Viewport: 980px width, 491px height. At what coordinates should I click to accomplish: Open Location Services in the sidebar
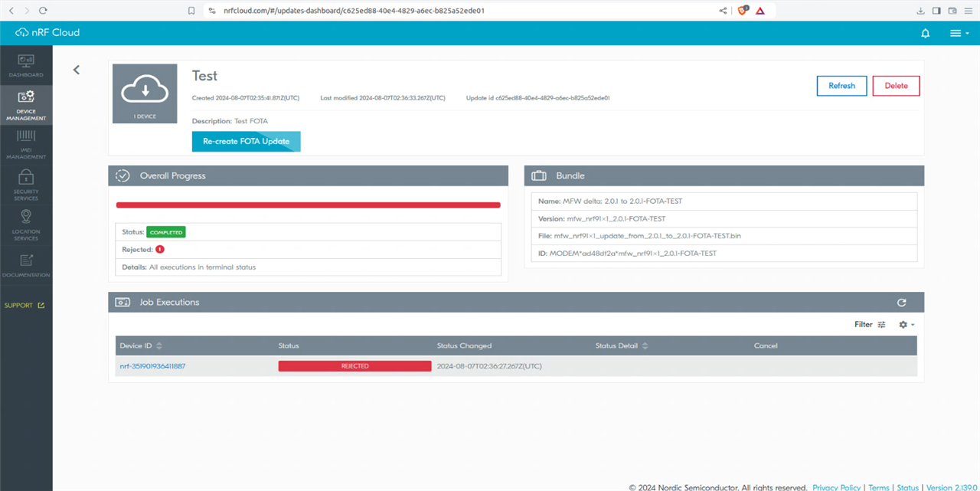click(x=26, y=225)
